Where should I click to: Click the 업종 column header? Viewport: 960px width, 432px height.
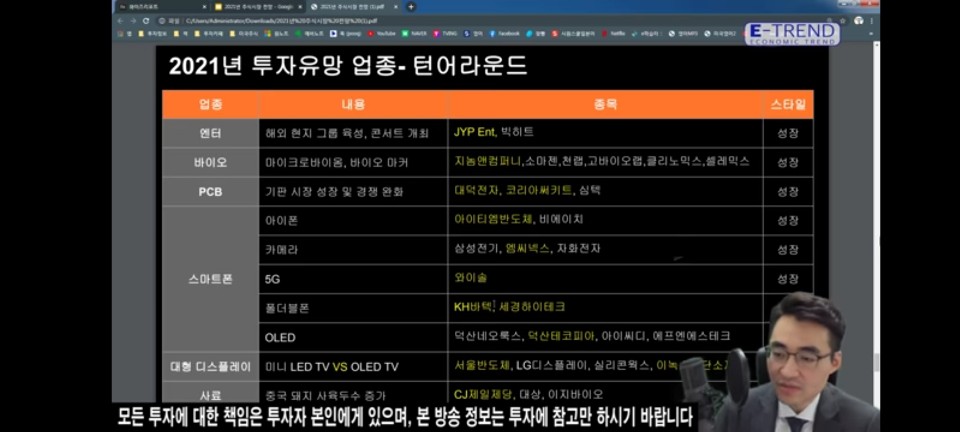tap(211, 104)
